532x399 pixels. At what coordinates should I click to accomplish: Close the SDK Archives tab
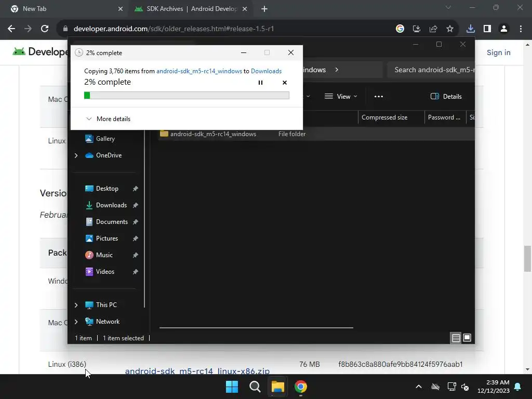(x=245, y=9)
